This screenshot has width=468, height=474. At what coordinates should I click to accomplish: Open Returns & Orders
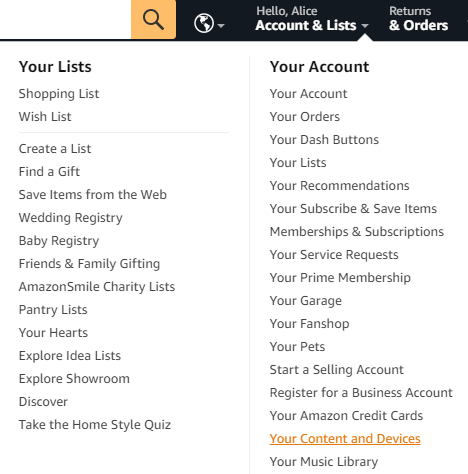419,19
